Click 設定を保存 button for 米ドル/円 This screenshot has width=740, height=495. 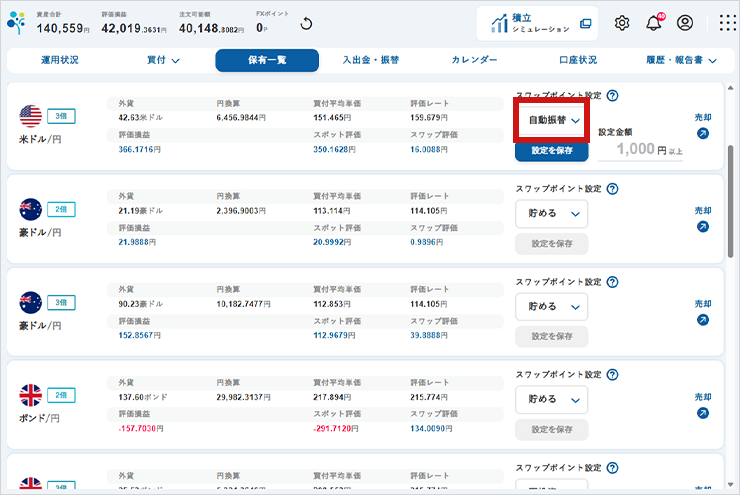(x=552, y=151)
